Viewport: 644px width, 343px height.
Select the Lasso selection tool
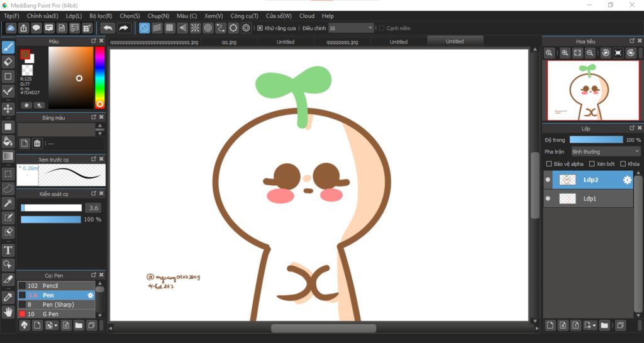8,188
